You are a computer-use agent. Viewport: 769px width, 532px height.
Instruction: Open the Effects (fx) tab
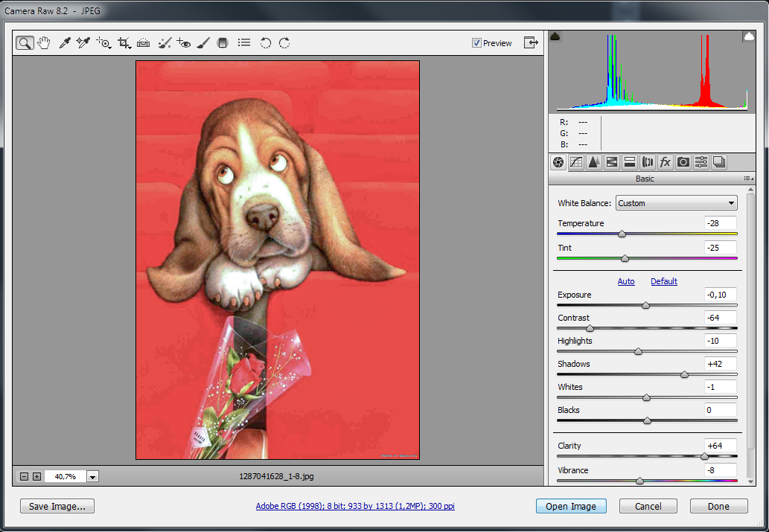(665, 162)
